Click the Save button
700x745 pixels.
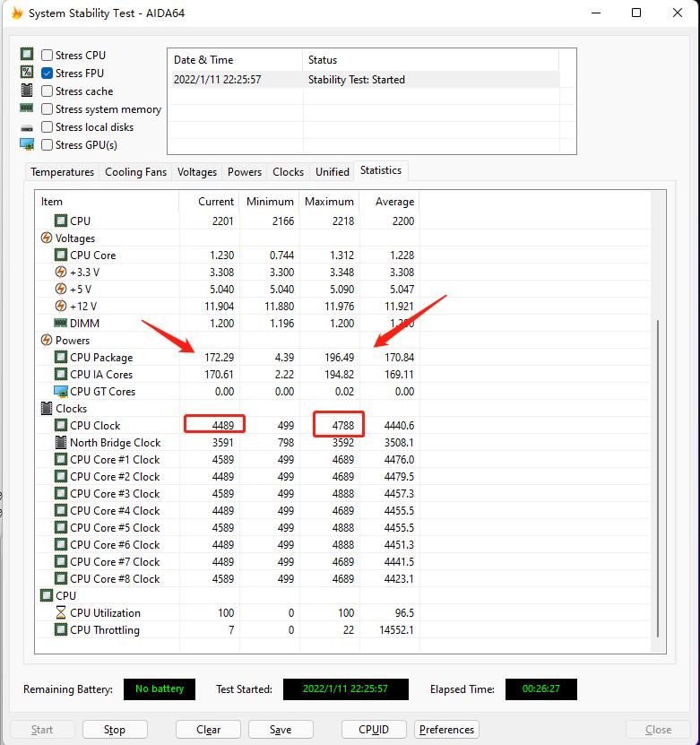pyautogui.click(x=281, y=730)
